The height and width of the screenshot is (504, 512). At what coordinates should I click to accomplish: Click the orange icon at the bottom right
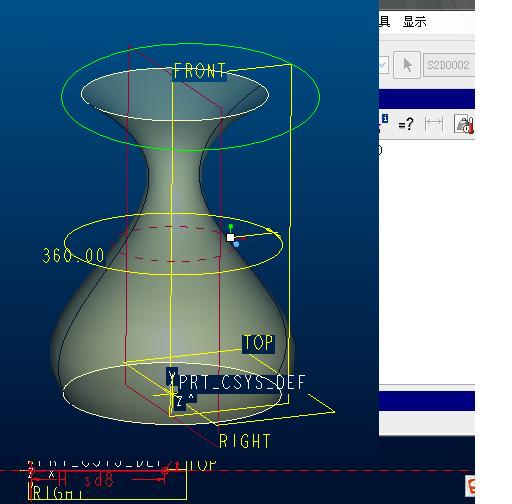pos(470,486)
